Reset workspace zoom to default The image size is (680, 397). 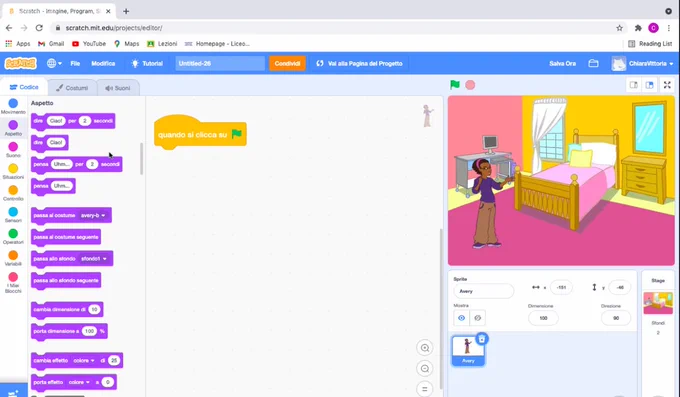(425, 389)
